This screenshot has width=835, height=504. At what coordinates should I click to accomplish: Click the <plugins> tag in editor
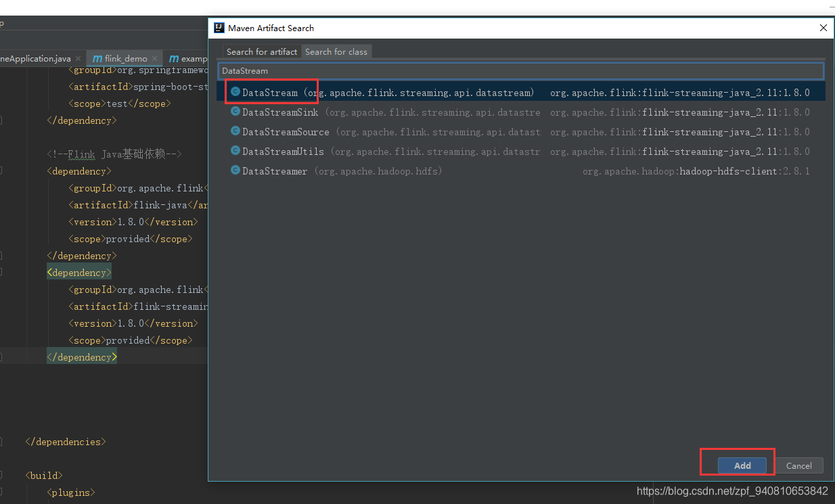[x=71, y=492]
